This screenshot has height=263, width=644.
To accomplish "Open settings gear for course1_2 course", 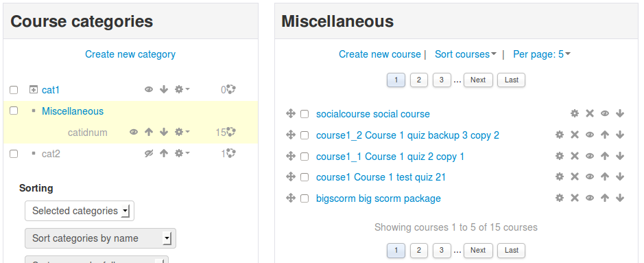I will coord(560,135).
